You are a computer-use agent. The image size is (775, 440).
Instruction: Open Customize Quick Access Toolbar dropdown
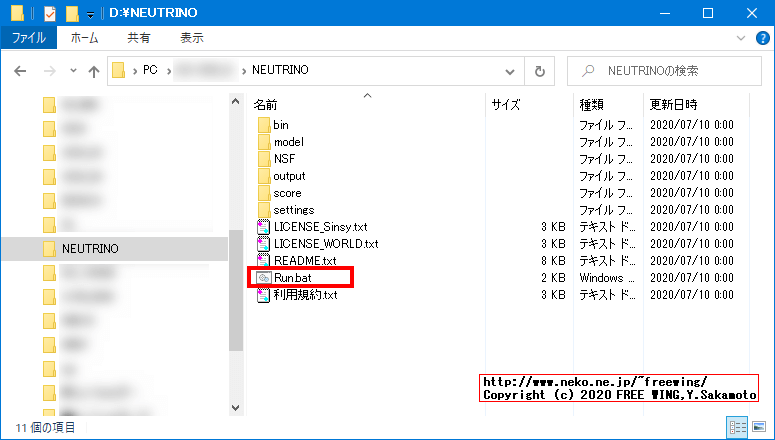(x=90, y=15)
